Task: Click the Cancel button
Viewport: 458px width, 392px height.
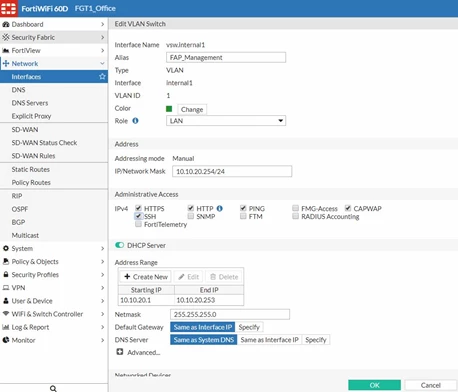Action: 430,385
